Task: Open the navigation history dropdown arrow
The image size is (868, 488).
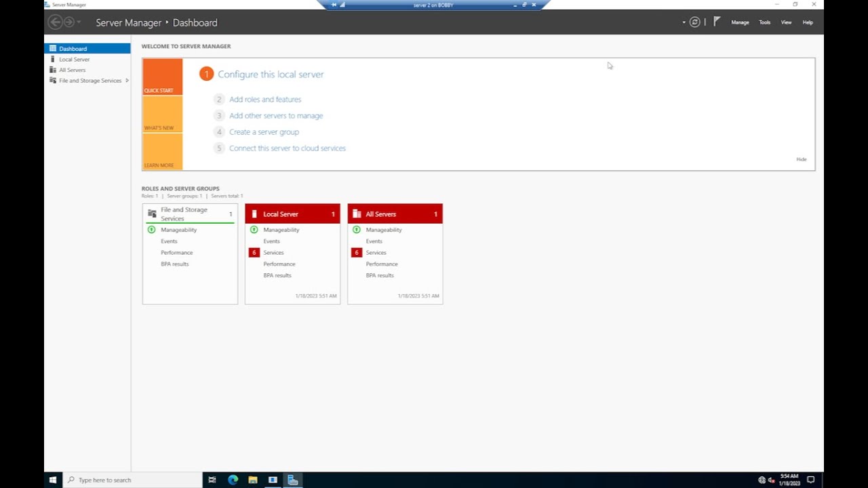Action: click(79, 22)
